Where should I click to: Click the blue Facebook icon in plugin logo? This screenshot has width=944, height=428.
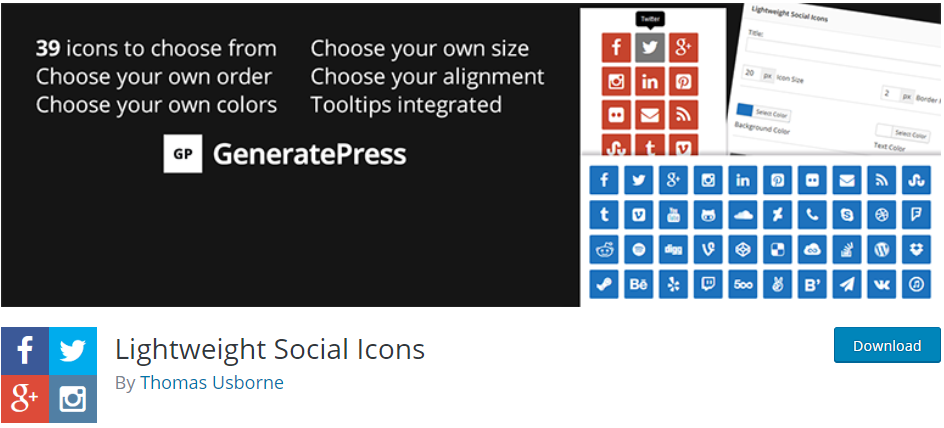click(x=25, y=351)
